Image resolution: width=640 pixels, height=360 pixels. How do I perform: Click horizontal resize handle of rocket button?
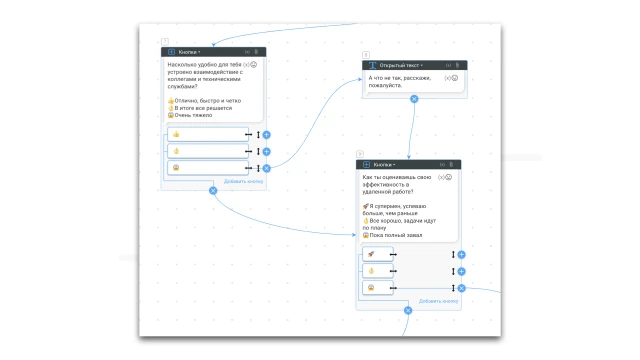[393, 254]
